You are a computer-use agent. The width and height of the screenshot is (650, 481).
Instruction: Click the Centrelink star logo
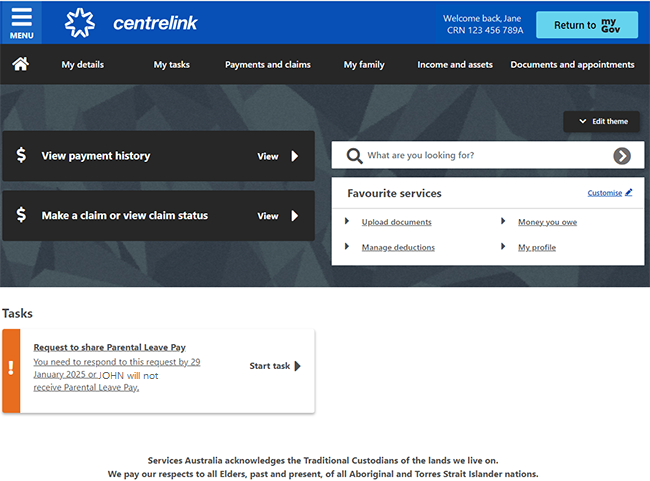[x=80, y=23]
